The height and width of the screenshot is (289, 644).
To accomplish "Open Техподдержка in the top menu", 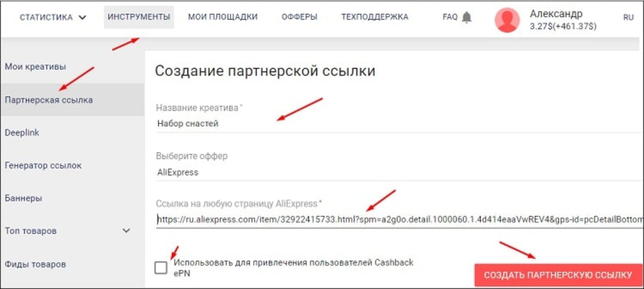I will click(375, 17).
